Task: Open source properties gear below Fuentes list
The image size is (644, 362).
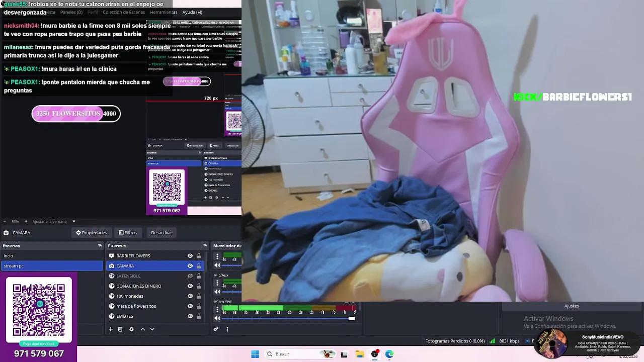Action: [x=131, y=329]
